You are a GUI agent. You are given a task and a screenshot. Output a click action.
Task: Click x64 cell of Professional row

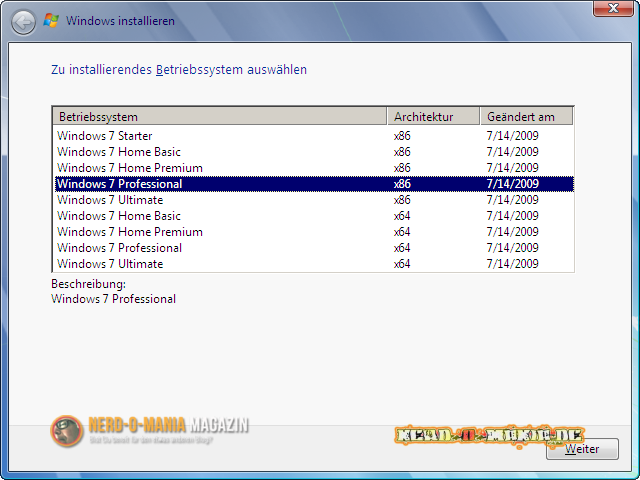[x=402, y=248]
